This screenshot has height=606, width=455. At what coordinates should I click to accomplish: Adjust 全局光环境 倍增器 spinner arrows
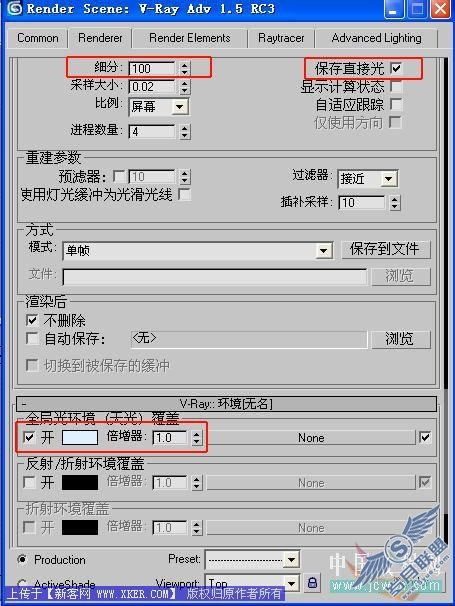pos(197,437)
